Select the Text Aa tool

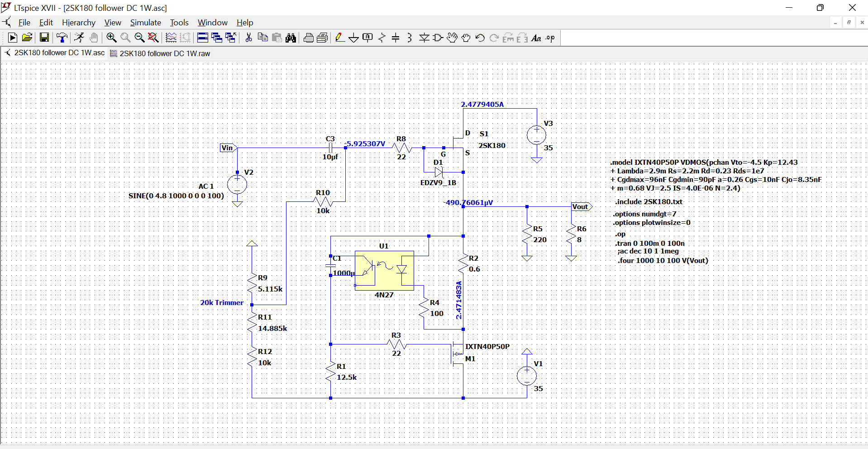[x=536, y=38]
